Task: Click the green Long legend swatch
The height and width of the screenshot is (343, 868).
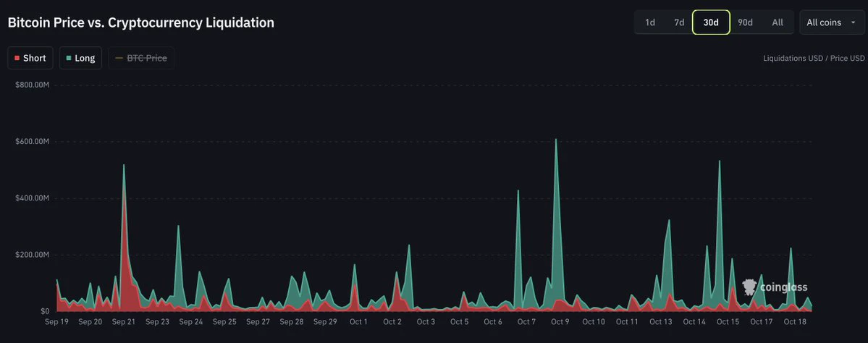Action: (68, 58)
